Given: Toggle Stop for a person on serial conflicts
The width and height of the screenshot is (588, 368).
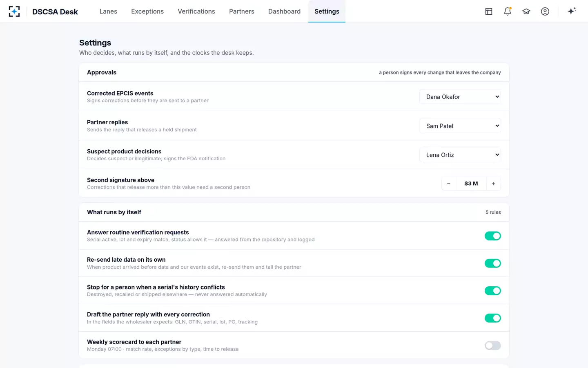Looking at the screenshot, I should (493, 291).
